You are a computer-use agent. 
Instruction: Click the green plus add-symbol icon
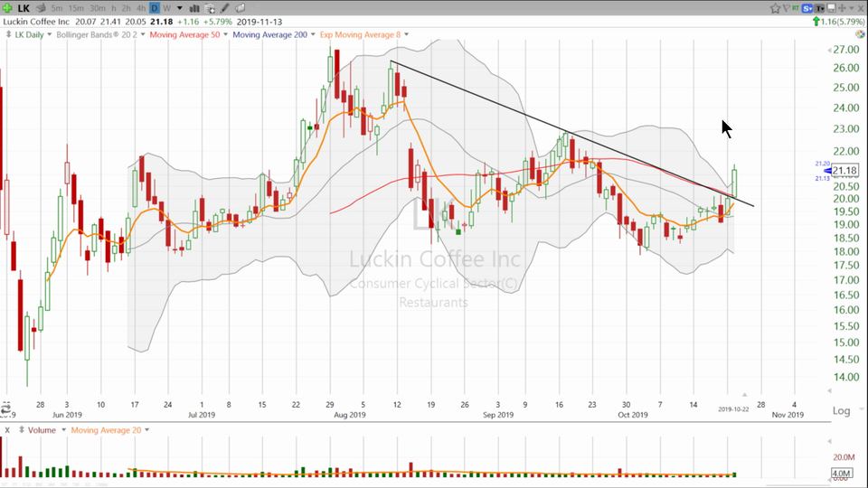7,8
